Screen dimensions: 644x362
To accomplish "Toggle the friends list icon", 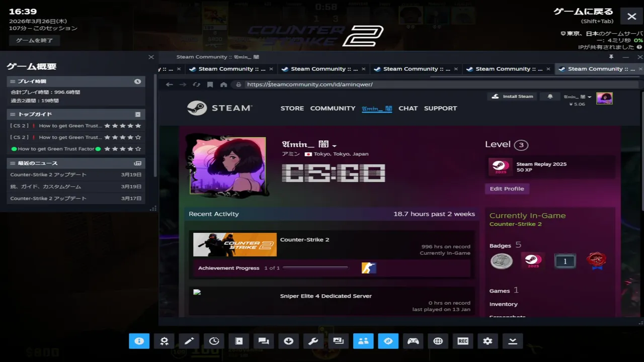I will tap(363, 341).
